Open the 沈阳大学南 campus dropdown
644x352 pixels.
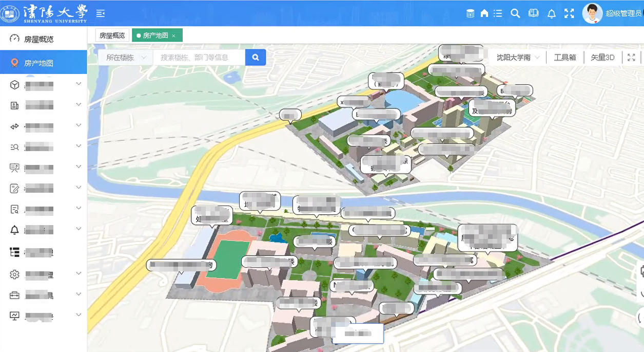pyautogui.click(x=518, y=58)
